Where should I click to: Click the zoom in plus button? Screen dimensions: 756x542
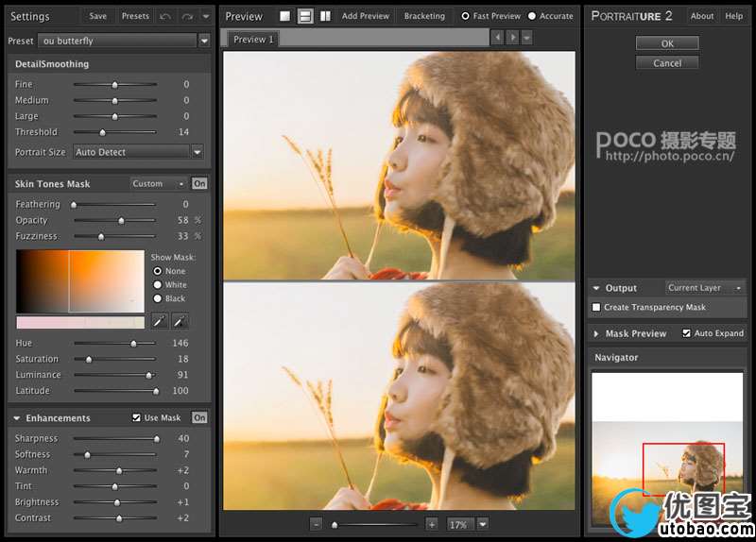(432, 524)
